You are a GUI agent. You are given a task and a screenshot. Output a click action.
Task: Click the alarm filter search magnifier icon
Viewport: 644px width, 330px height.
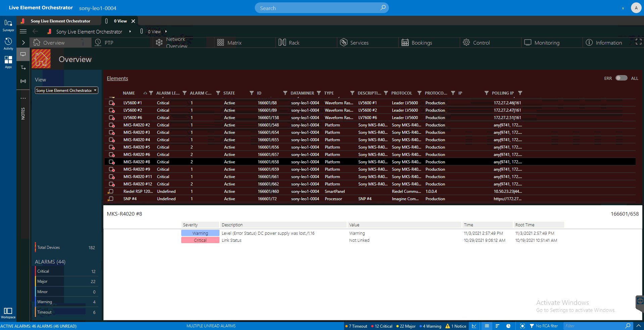point(628,326)
